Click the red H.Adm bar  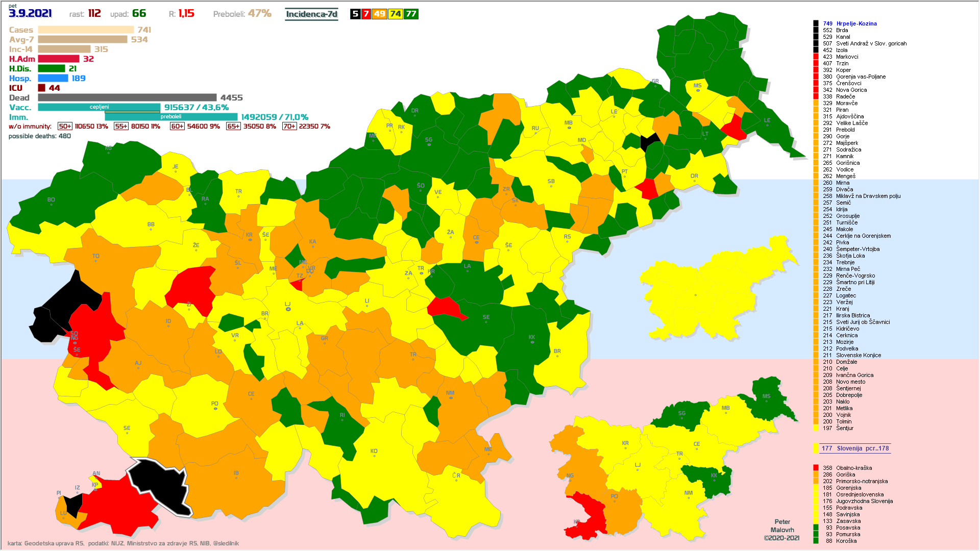click(59, 59)
